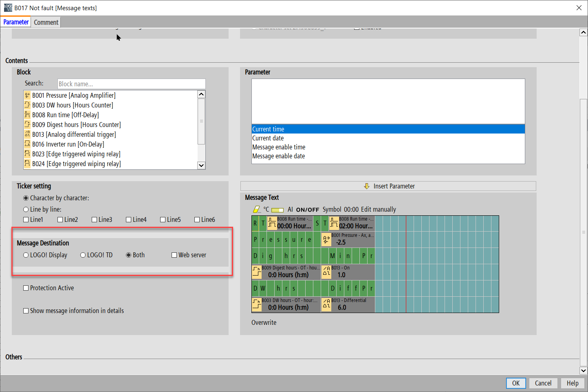
Task: Click the Block name search field
Action: (131, 84)
